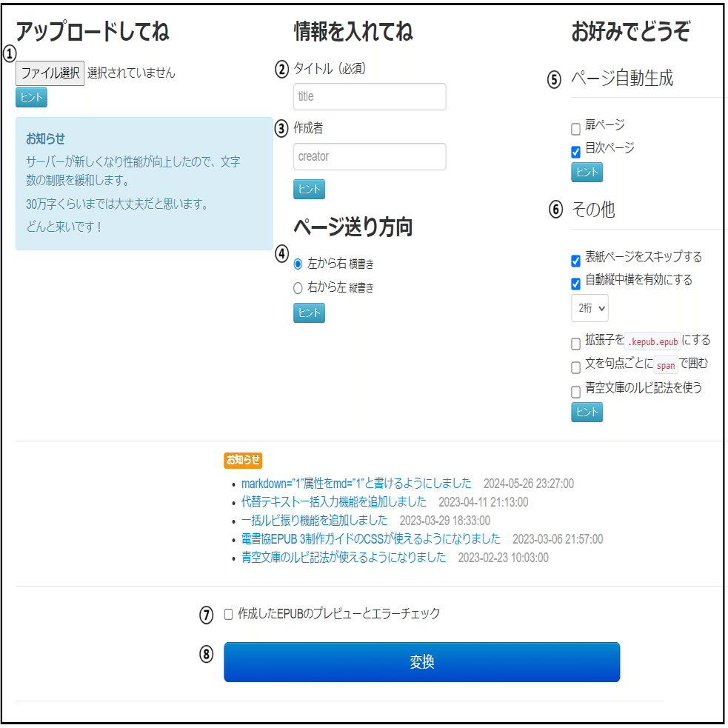This screenshot has height=728, width=728.
Task: Turn off 自動縦中横を有効にする
Action: (574, 281)
